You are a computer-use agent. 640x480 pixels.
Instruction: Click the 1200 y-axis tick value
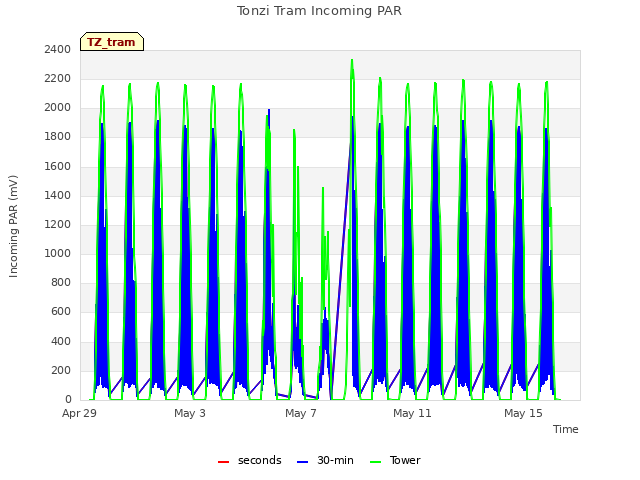[58, 224]
